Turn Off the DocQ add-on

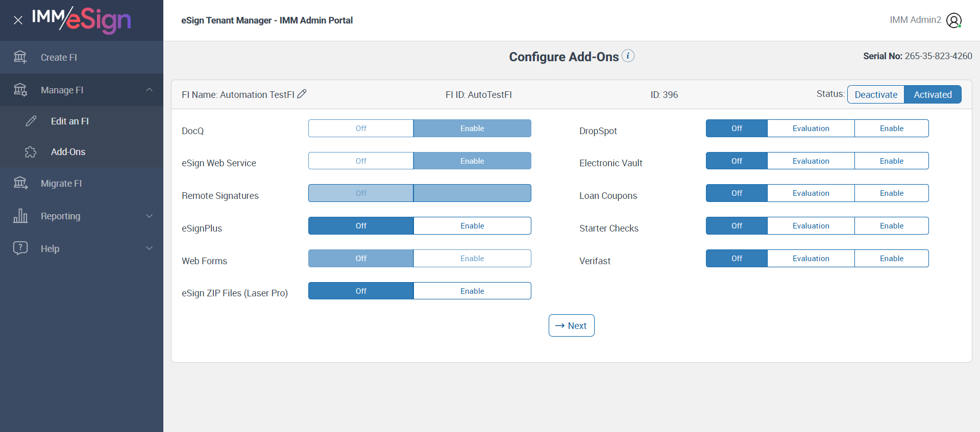point(361,129)
